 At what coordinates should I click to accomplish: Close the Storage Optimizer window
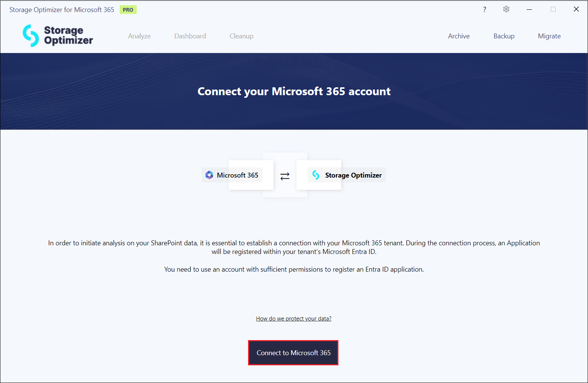pyautogui.click(x=576, y=9)
